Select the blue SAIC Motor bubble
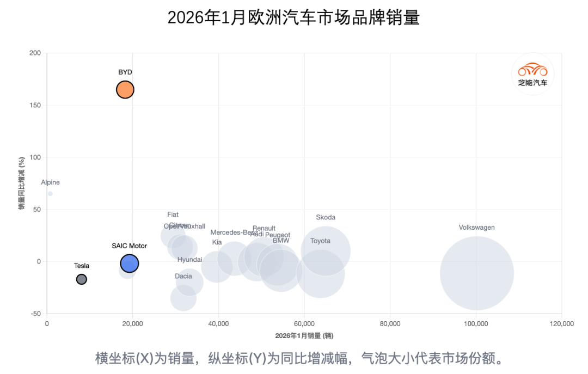This screenshot has width=588, height=374. pyautogui.click(x=130, y=263)
